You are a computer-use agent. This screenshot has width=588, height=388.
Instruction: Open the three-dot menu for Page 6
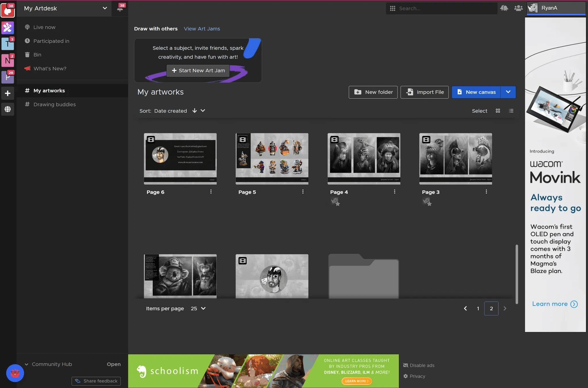pos(211,192)
